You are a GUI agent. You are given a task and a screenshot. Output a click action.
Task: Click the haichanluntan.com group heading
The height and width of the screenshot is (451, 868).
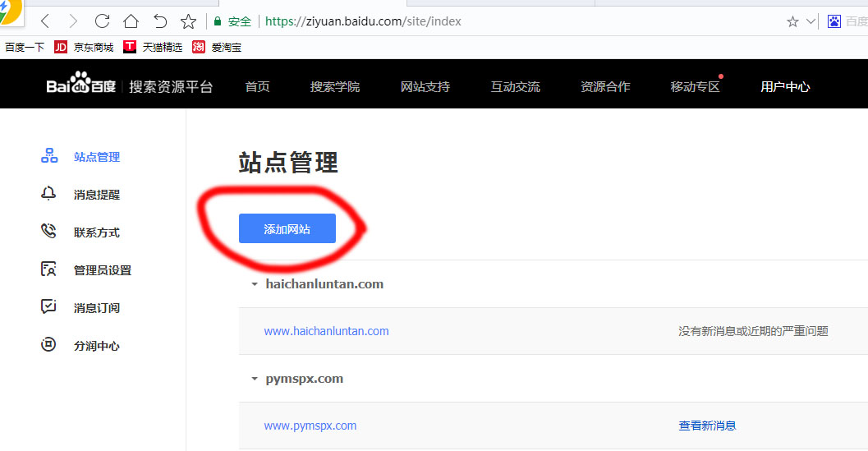(324, 284)
